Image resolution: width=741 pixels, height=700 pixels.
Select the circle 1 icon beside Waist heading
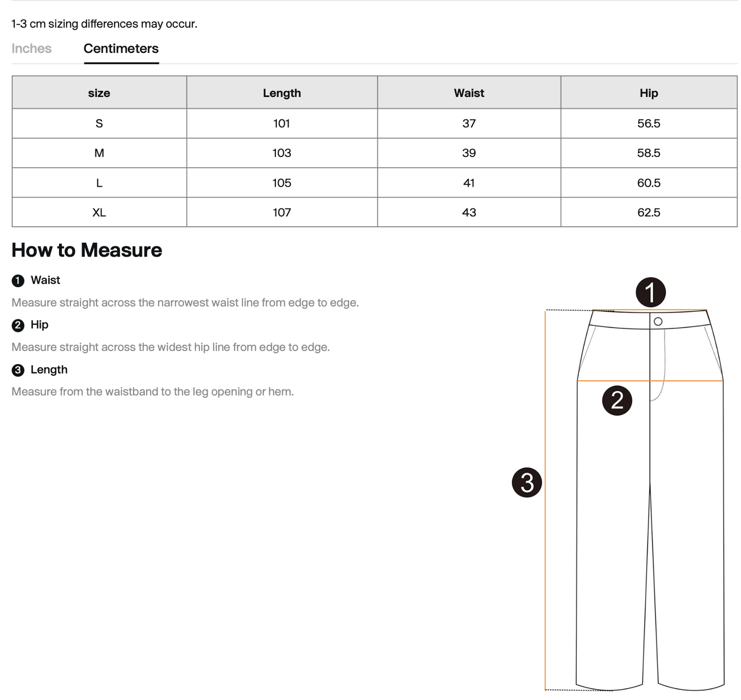[18, 281]
